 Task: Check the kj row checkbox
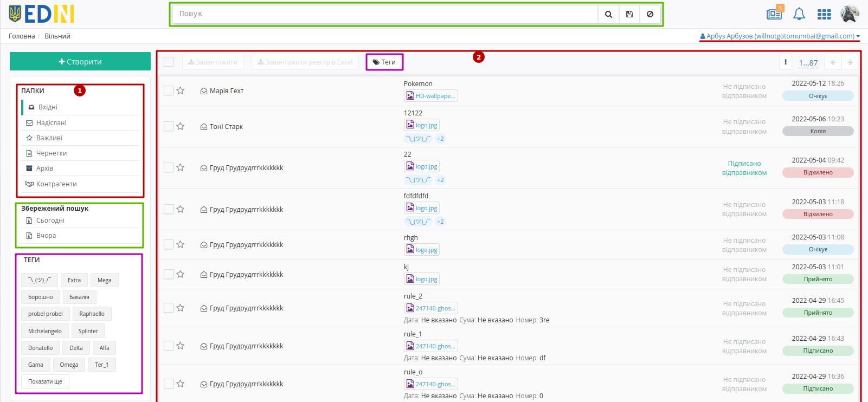point(169,274)
